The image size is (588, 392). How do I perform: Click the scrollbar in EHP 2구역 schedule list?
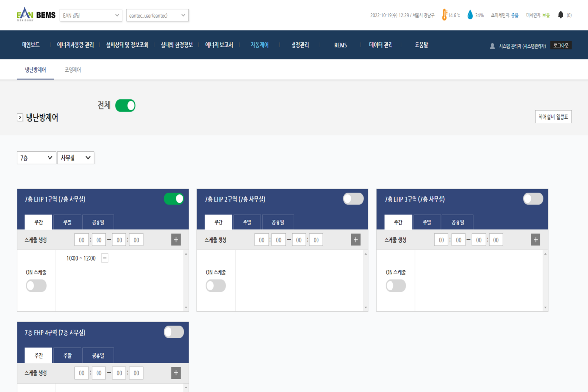366,281
